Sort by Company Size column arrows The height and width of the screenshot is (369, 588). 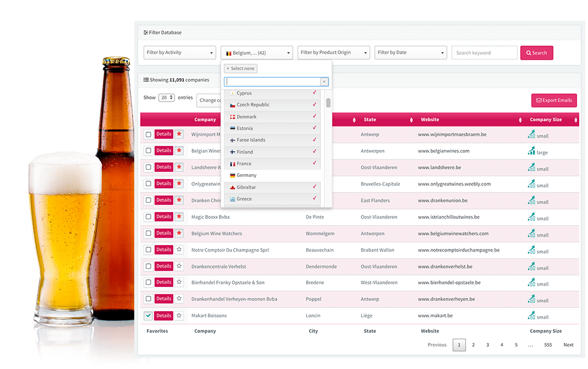point(575,120)
